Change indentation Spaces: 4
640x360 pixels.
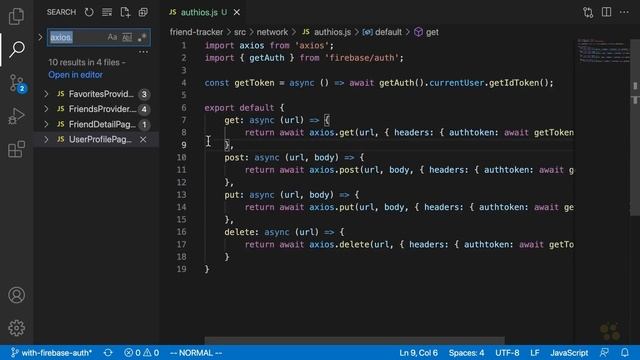[x=467, y=353]
